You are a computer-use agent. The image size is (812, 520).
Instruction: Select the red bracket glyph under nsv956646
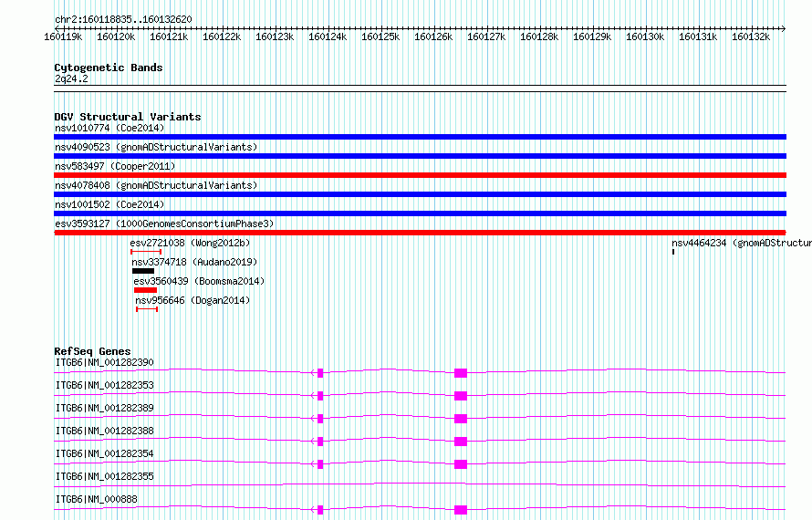[x=147, y=309]
